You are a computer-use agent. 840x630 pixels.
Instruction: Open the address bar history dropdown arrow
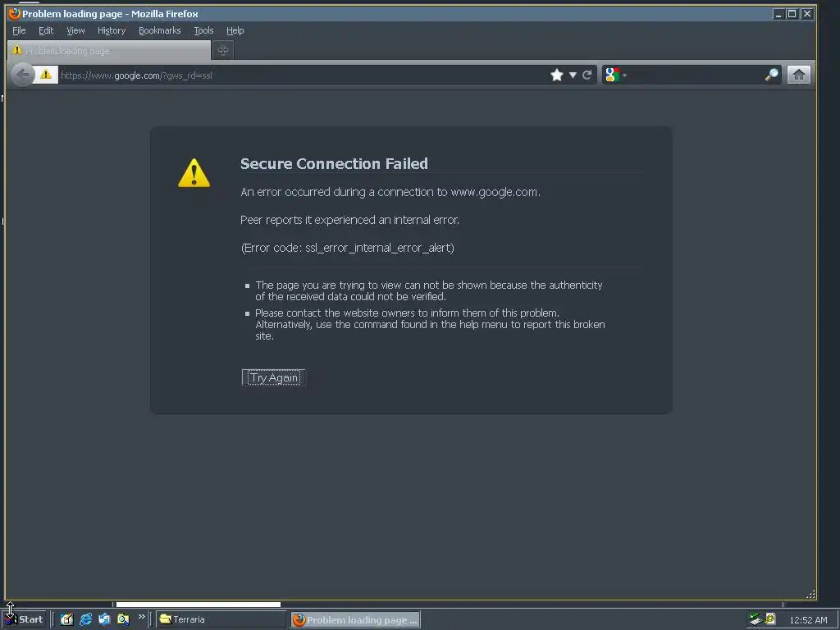coord(573,75)
